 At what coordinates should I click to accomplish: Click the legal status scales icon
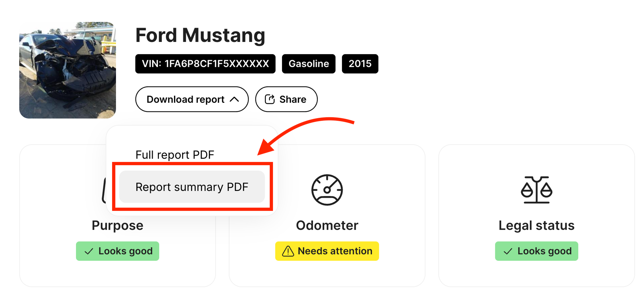coord(536,190)
